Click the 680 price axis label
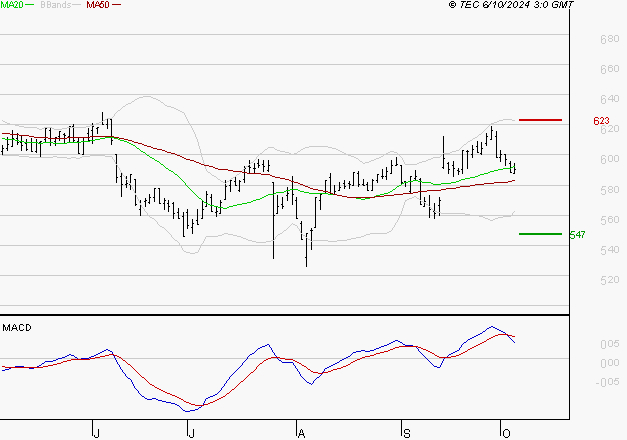 pos(609,39)
